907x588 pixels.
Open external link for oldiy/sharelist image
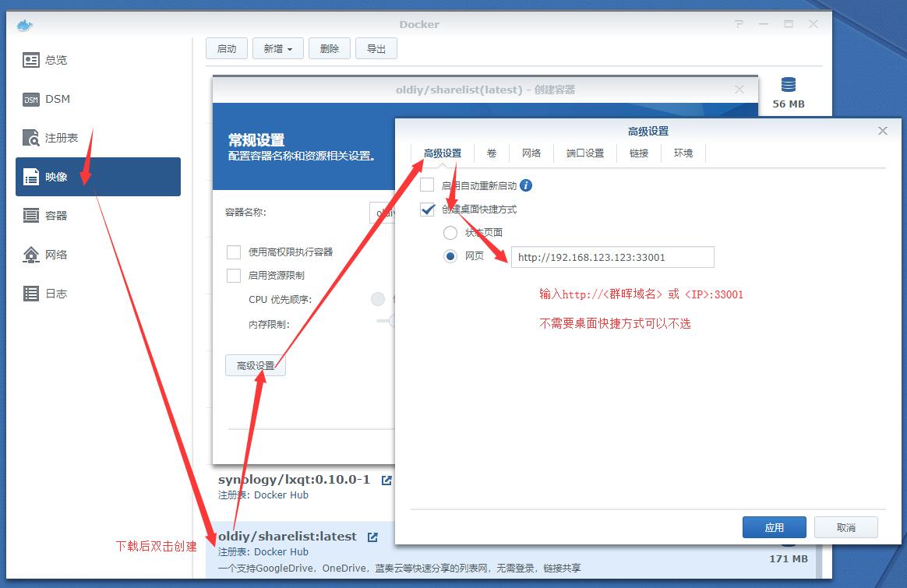point(372,537)
